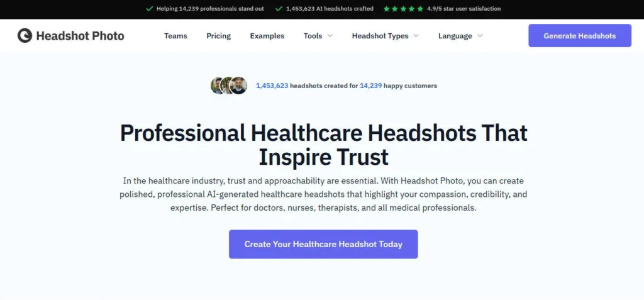Screen dimensions: 644x300
Task: Expand the Headshot Types dropdown
Action: [386, 36]
